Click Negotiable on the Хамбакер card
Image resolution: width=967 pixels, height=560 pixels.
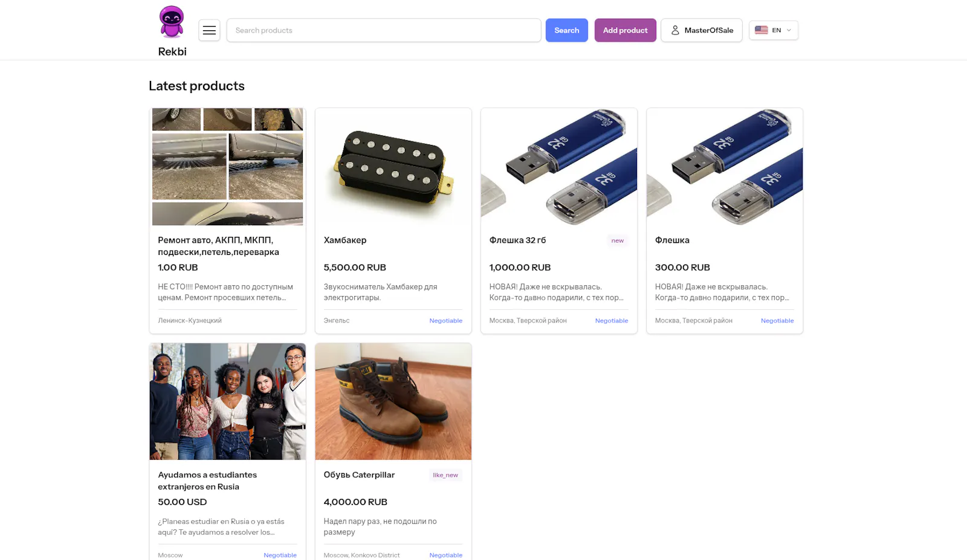tap(446, 321)
